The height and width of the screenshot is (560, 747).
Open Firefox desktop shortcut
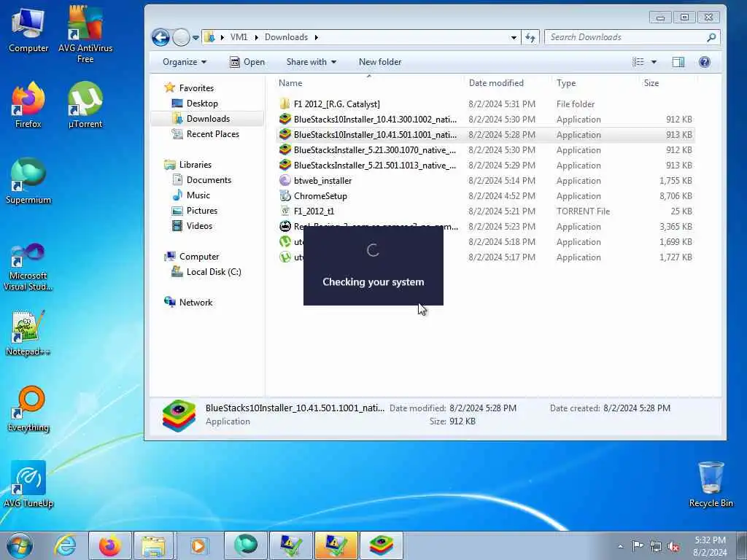[28, 105]
